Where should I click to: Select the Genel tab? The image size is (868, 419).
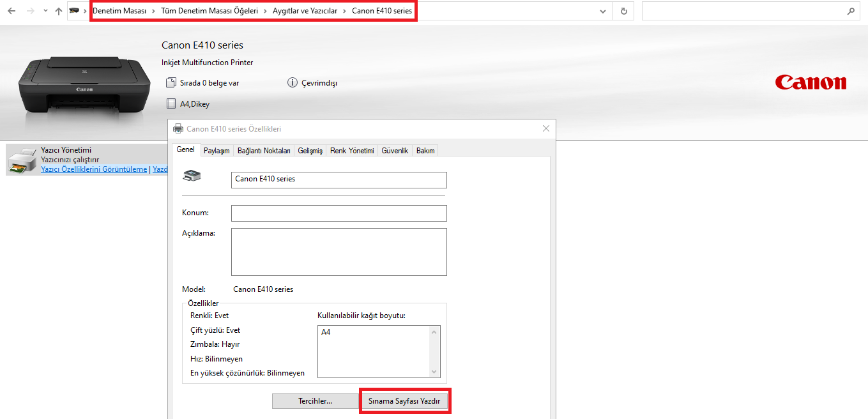coord(185,149)
